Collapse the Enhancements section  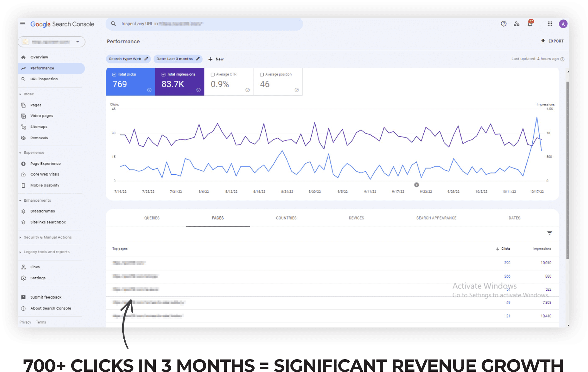[20, 201]
